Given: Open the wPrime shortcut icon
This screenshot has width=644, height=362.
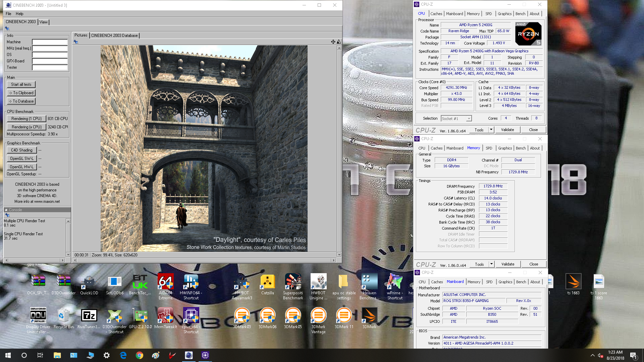Looking at the screenshot, I should 395,287.
